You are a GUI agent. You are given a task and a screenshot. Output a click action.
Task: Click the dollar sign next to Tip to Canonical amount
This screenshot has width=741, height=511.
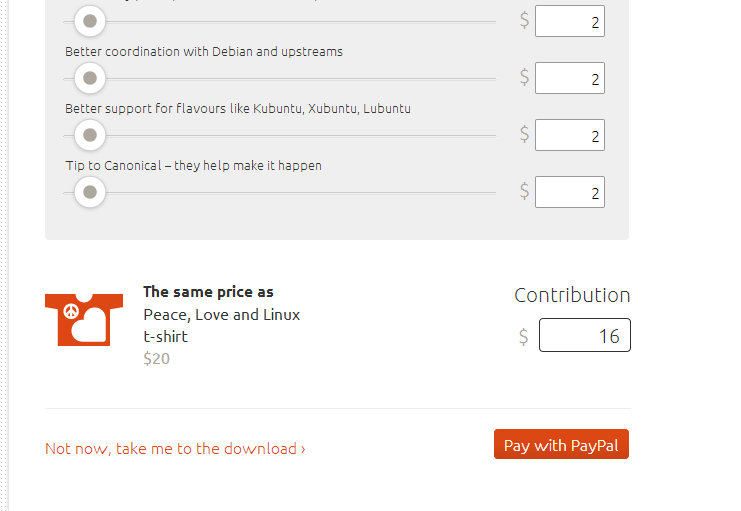525,191
